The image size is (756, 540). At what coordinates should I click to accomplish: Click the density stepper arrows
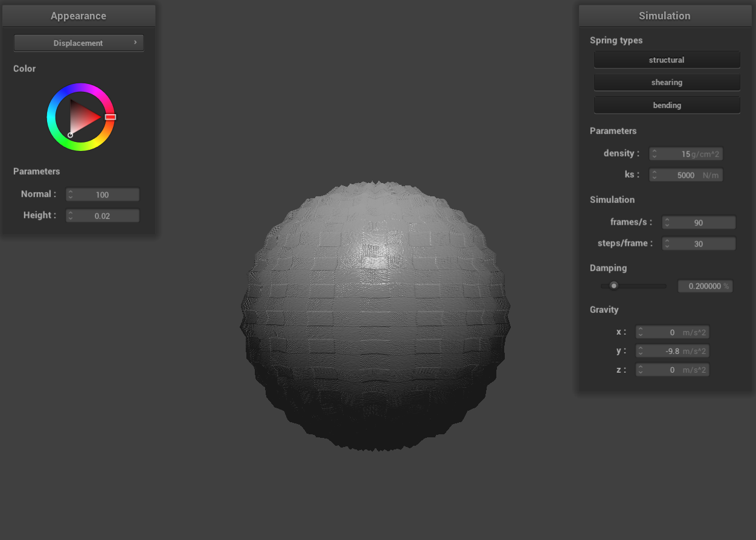[654, 154]
